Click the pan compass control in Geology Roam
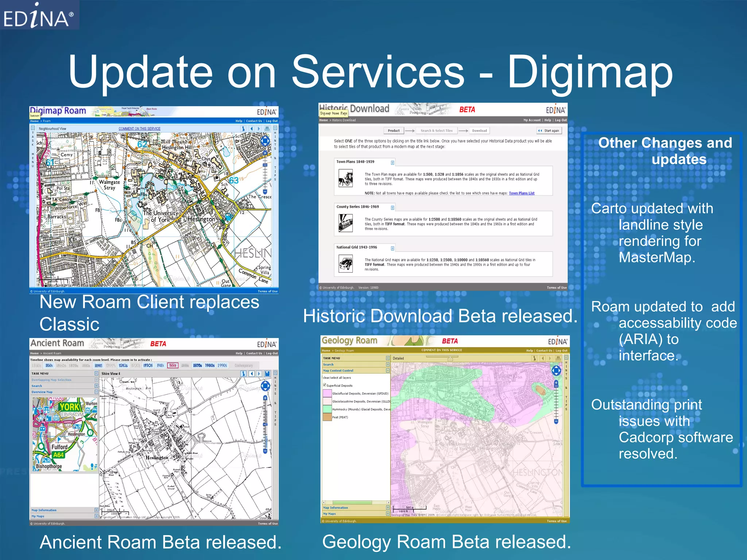This screenshot has width=747, height=560. click(556, 371)
